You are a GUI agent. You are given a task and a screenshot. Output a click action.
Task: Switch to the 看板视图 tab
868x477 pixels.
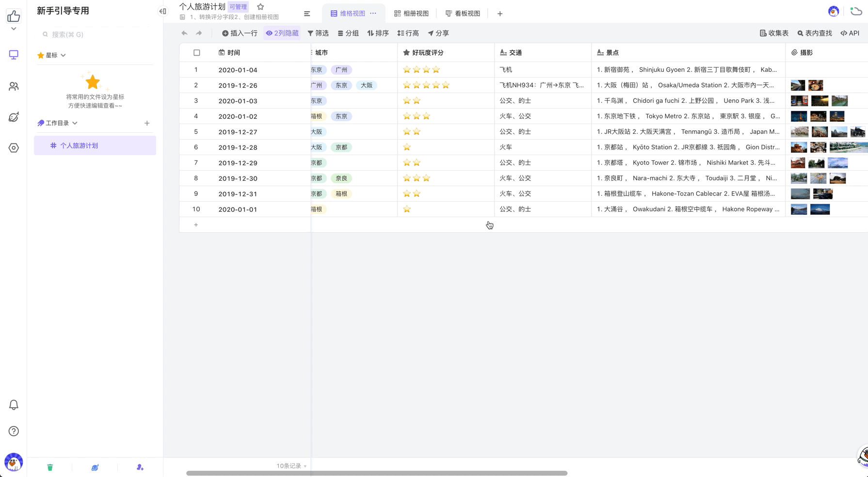click(x=463, y=14)
